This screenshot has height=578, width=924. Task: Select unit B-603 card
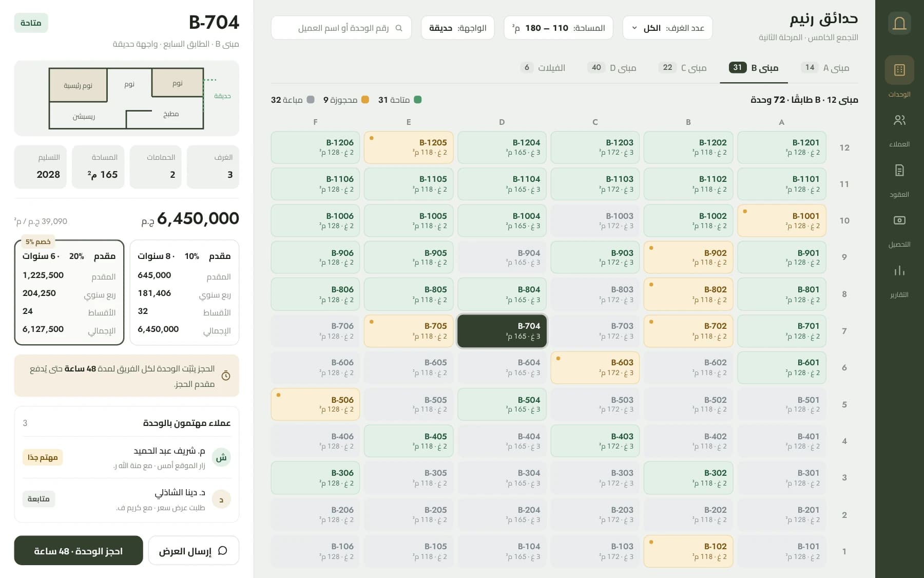tap(595, 368)
